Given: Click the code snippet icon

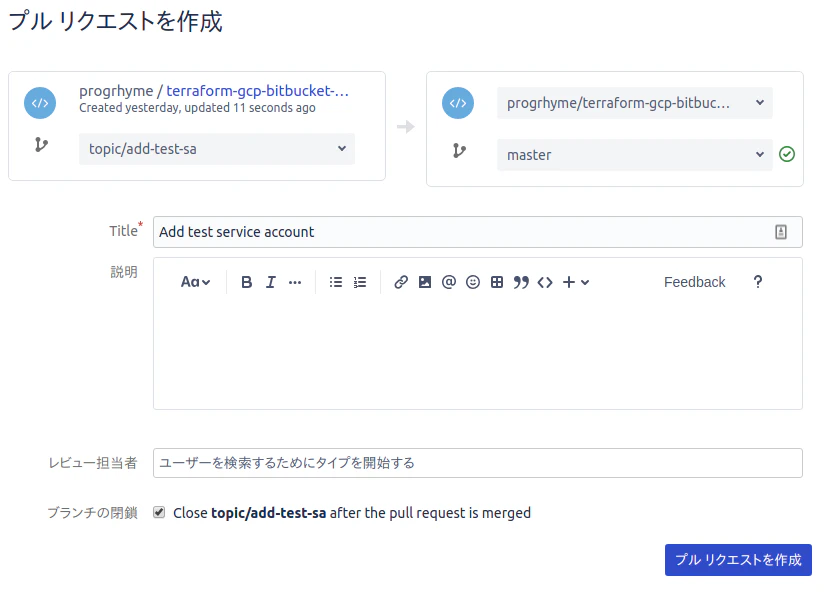Looking at the screenshot, I should click(x=545, y=282).
